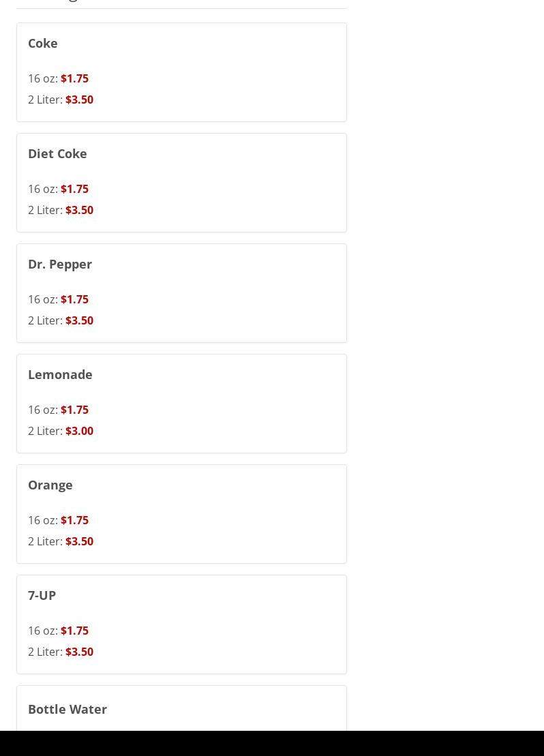544x756 pixels.
Task: Choose the Coke 2 Liter $3.50 option
Action: pos(79,100)
